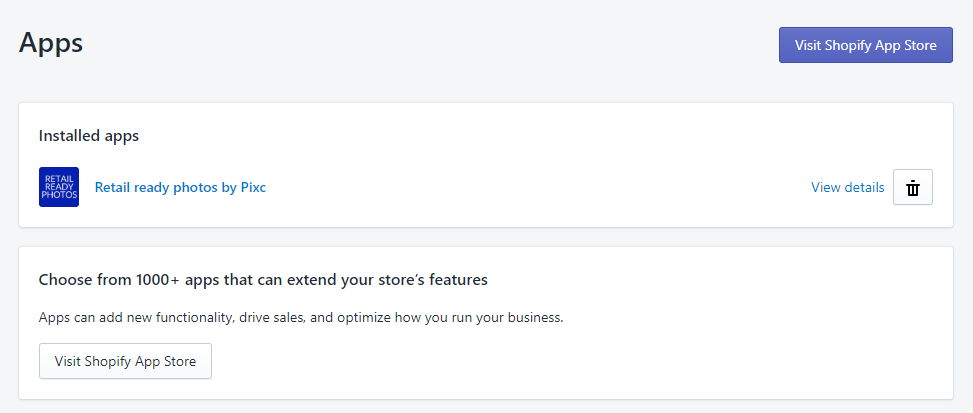Go to App Store from the bottom card

tap(125, 361)
